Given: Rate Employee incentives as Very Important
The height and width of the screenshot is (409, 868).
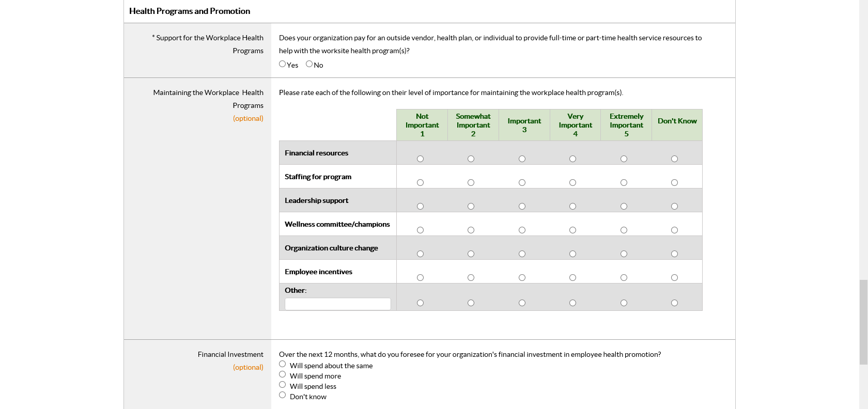Looking at the screenshot, I should (572, 278).
